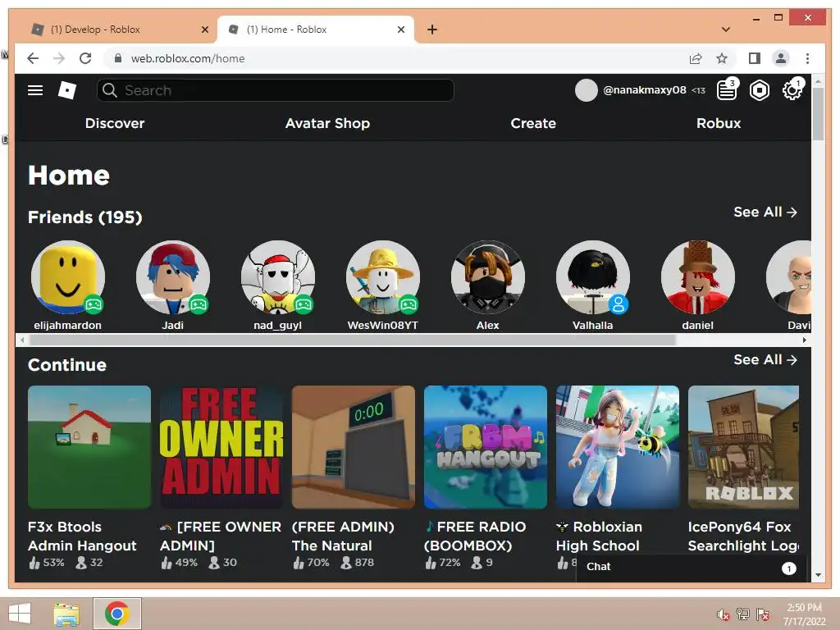840x630 pixels.
Task: Open Chrome's three-dot menu
Action: (x=807, y=58)
